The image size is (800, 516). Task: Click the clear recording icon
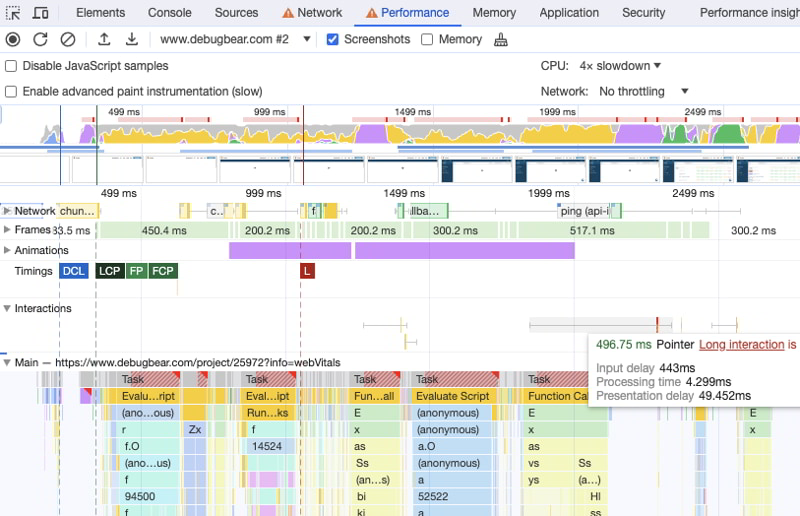point(68,39)
